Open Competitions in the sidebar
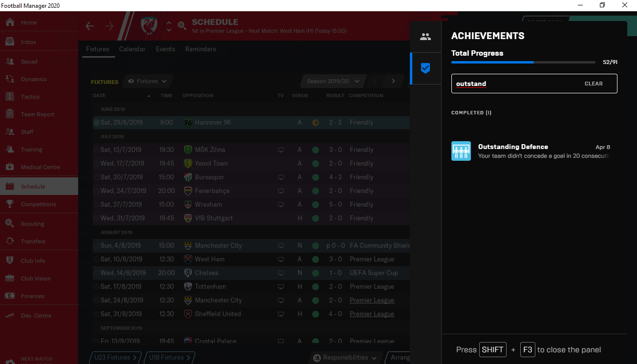The width and height of the screenshot is (637, 364). click(x=39, y=204)
